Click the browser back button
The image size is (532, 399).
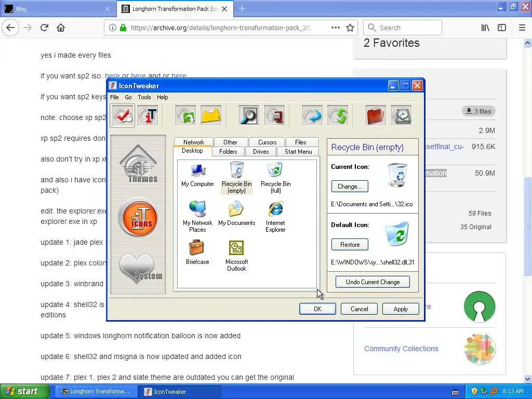[10, 28]
